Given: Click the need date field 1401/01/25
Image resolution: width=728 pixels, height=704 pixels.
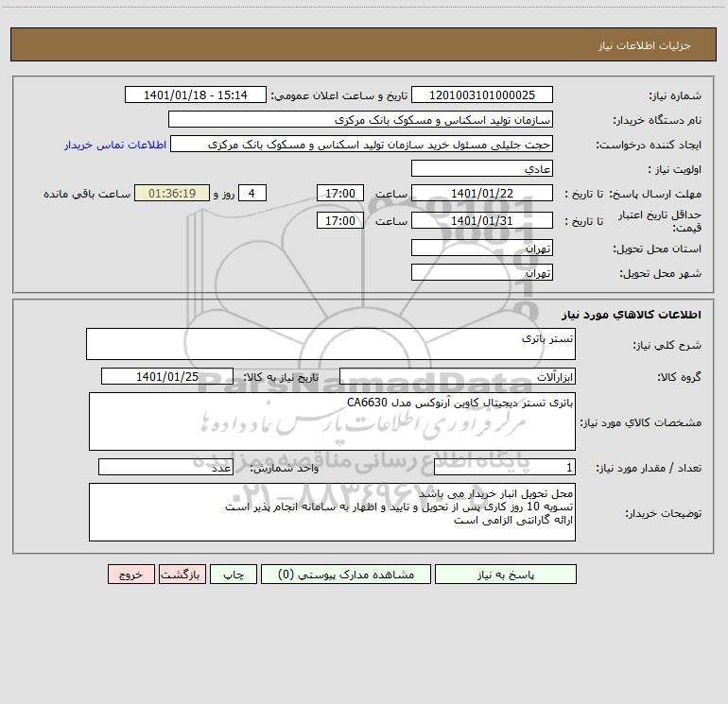Looking at the screenshot, I should 167,376.
